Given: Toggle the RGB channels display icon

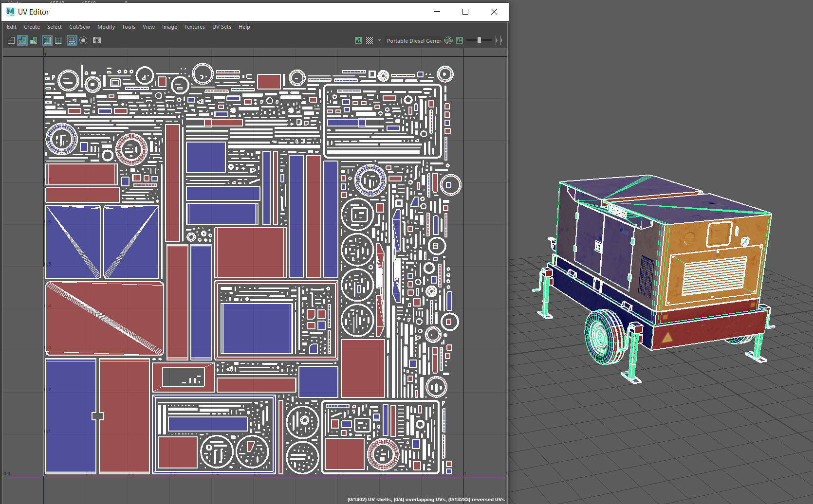Looking at the screenshot, I should (x=448, y=40).
